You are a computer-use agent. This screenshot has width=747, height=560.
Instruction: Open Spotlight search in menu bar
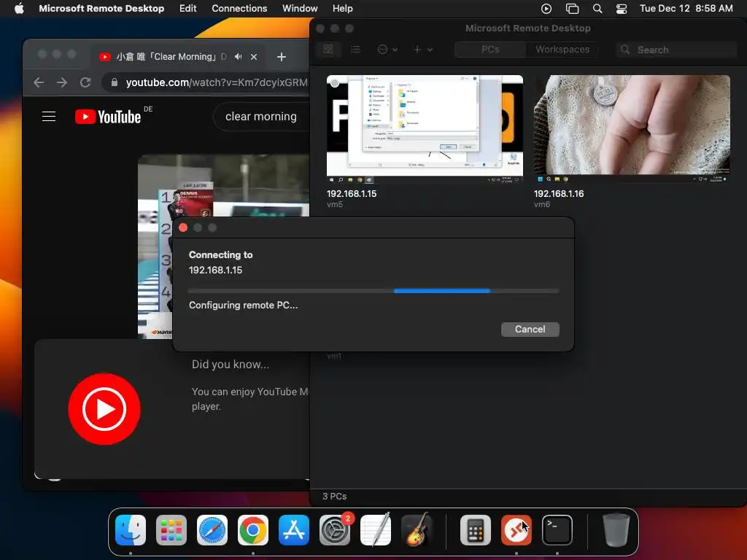tap(597, 9)
